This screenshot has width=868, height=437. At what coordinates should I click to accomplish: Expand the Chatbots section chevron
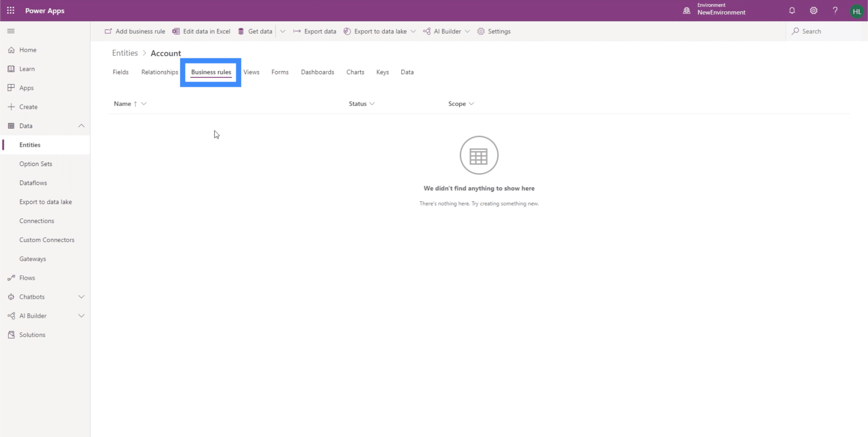coord(81,297)
